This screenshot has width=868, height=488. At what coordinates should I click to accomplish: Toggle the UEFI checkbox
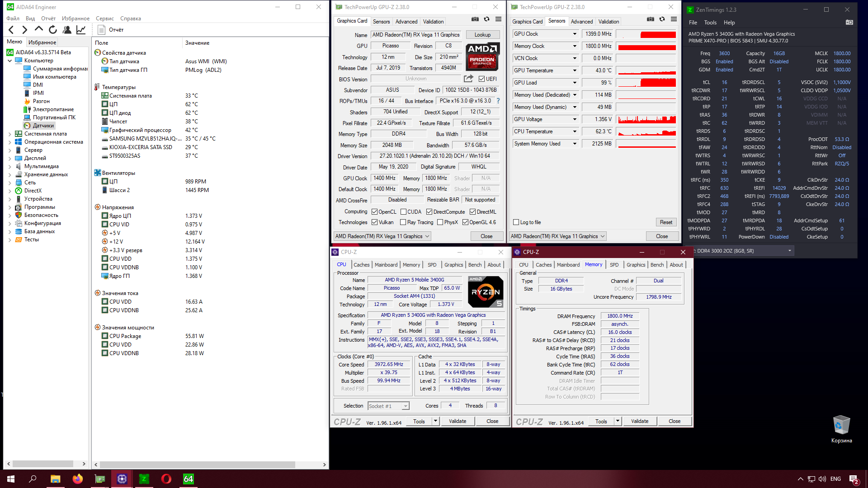click(x=481, y=79)
